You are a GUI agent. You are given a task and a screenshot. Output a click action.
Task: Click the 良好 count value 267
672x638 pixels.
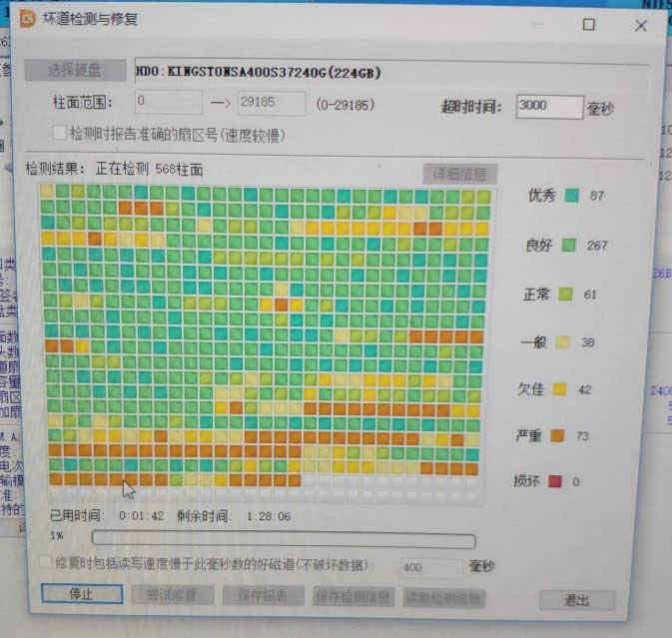[597, 246]
